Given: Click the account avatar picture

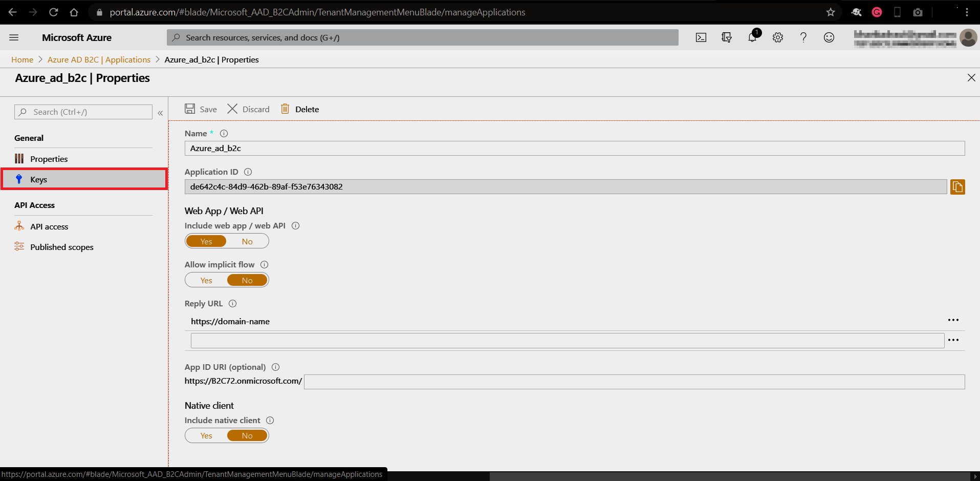Looking at the screenshot, I should point(968,37).
